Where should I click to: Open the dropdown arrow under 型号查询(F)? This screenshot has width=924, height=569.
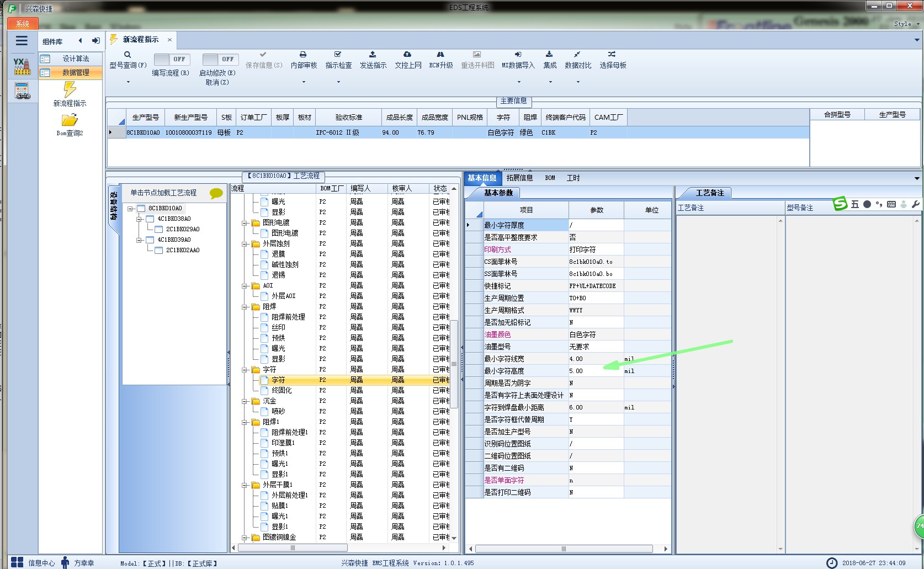(x=128, y=82)
